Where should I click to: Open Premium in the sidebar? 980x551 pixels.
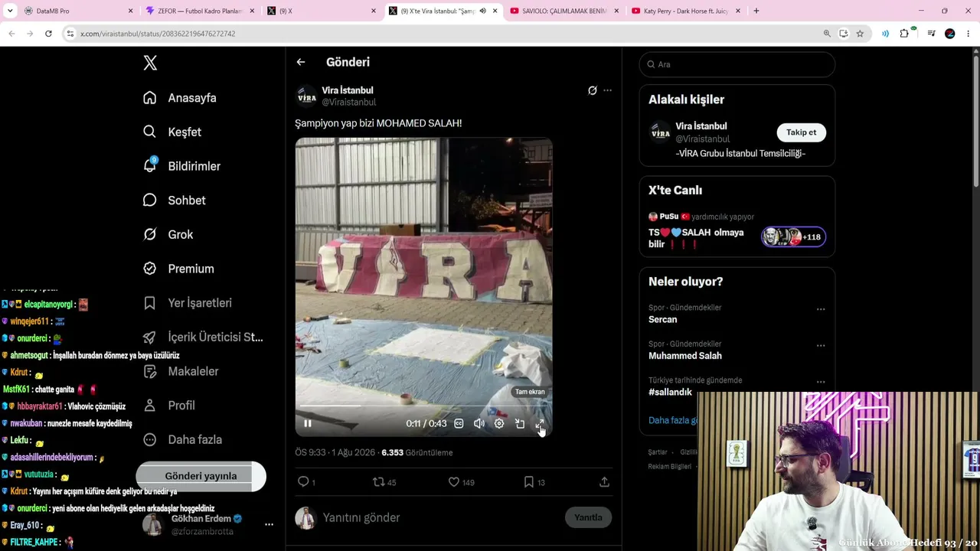178,269
